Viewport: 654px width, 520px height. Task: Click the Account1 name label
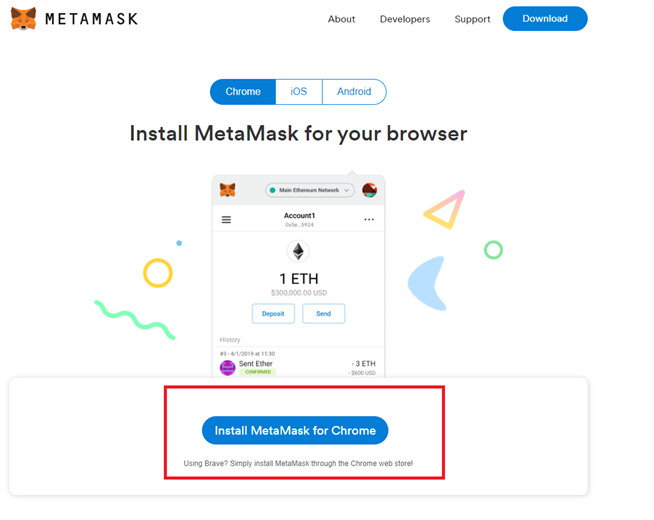click(299, 216)
